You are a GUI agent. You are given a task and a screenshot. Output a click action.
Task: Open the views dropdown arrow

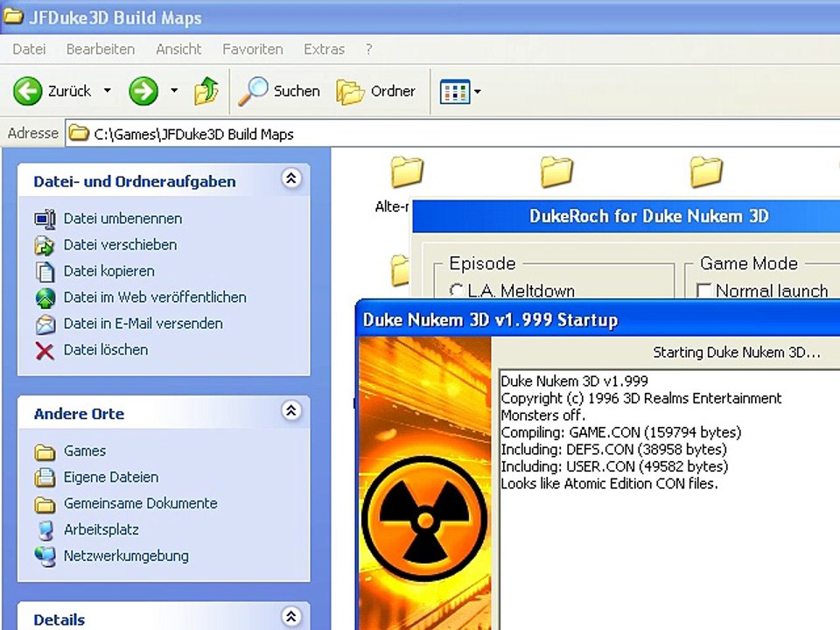point(478,92)
